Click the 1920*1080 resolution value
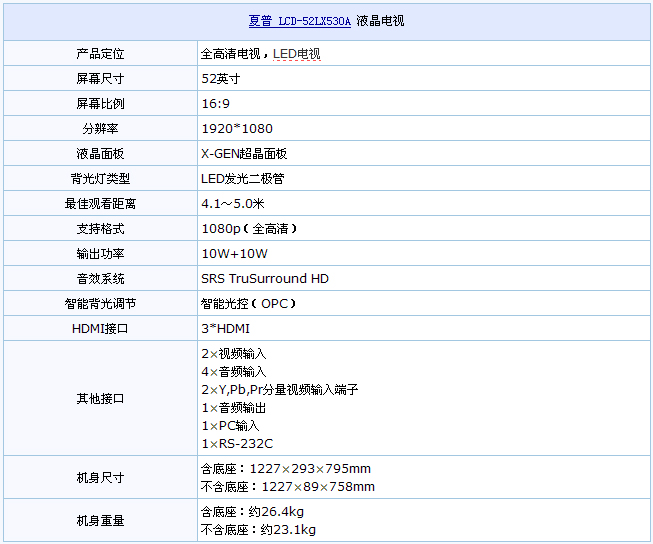 236,128
